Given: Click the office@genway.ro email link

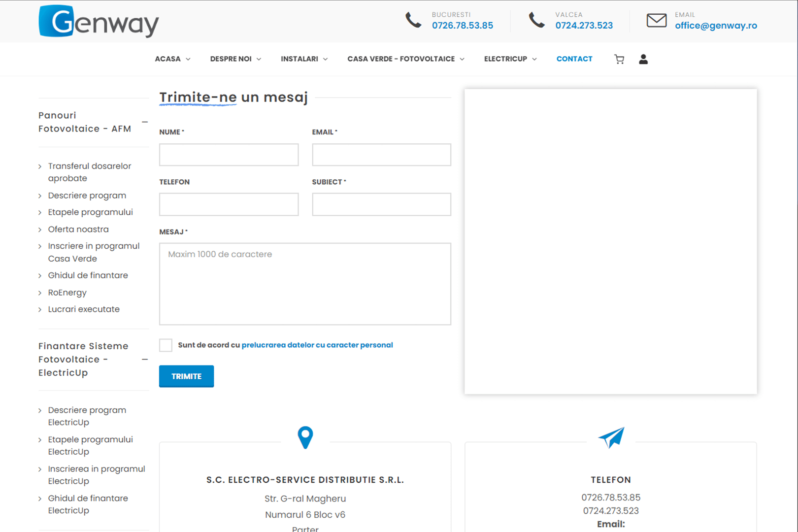Looking at the screenshot, I should 715,26.
